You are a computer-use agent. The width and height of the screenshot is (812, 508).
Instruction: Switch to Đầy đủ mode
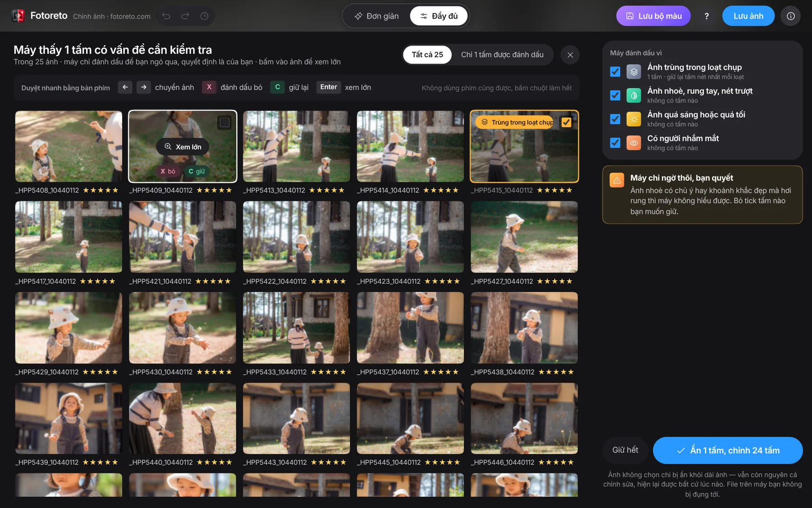pos(438,16)
